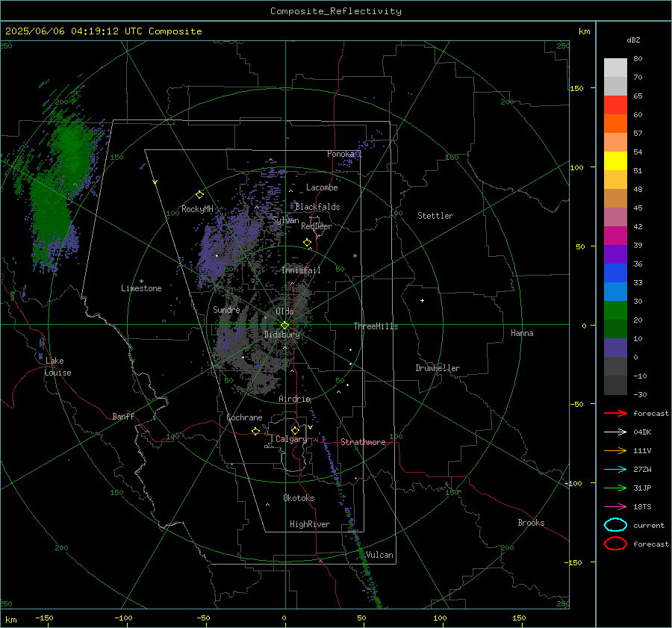Click the orange 111V arrow icon
The width and height of the screenshot is (672, 628).
click(615, 450)
